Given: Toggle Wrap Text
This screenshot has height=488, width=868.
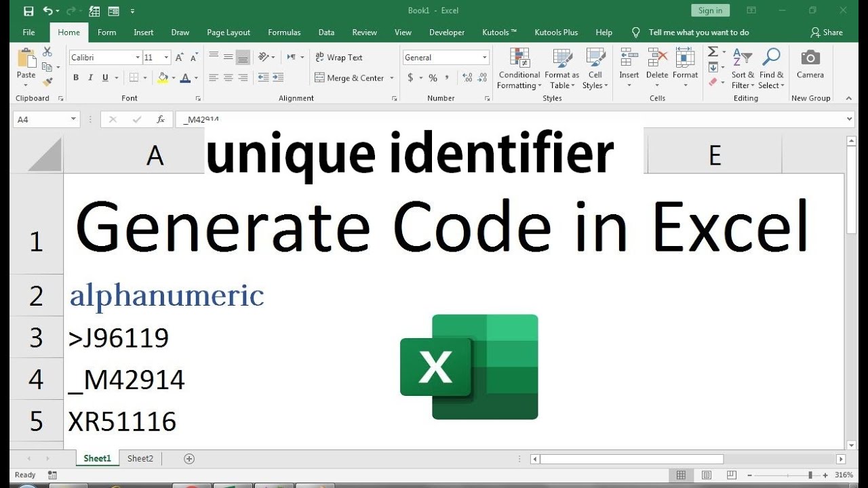Looking at the screenshot, I should coord(338,58).
